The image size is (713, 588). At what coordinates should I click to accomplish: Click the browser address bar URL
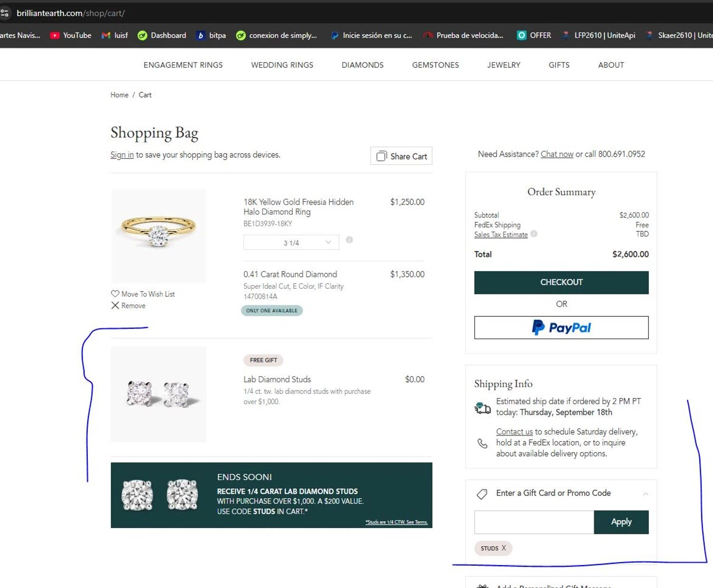(70, 13)
